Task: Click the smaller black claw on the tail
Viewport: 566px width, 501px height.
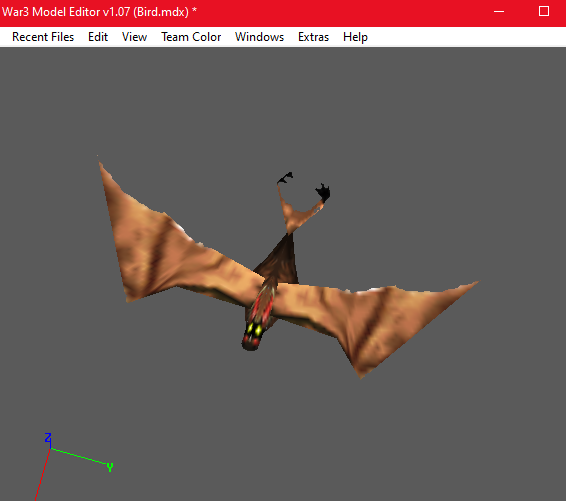Action: coord(285,178)
